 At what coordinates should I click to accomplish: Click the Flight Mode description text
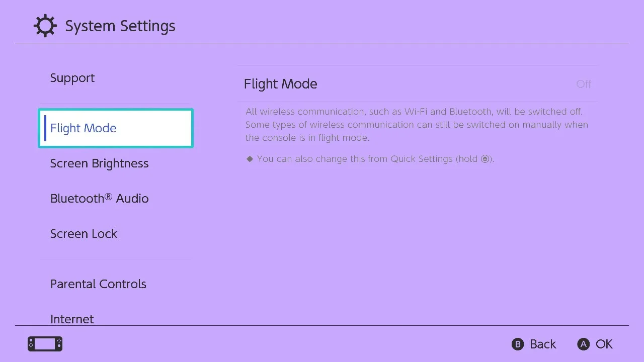coord(417,125)
